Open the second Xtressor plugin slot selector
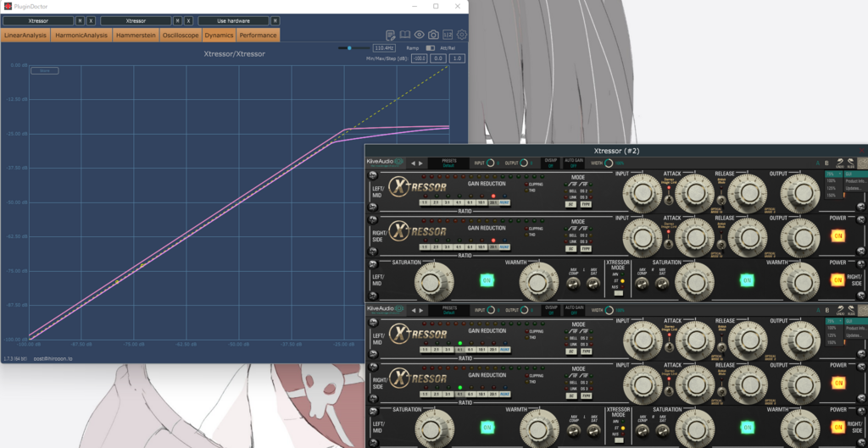The height and width of the screenshot is (448, 868). pos(136,21)
